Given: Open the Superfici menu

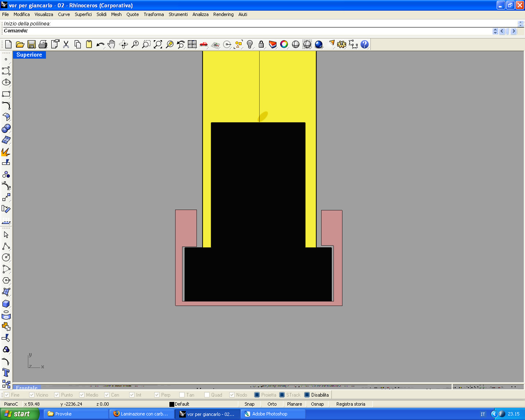Looking at the screenshot, I should coord(83,14).
